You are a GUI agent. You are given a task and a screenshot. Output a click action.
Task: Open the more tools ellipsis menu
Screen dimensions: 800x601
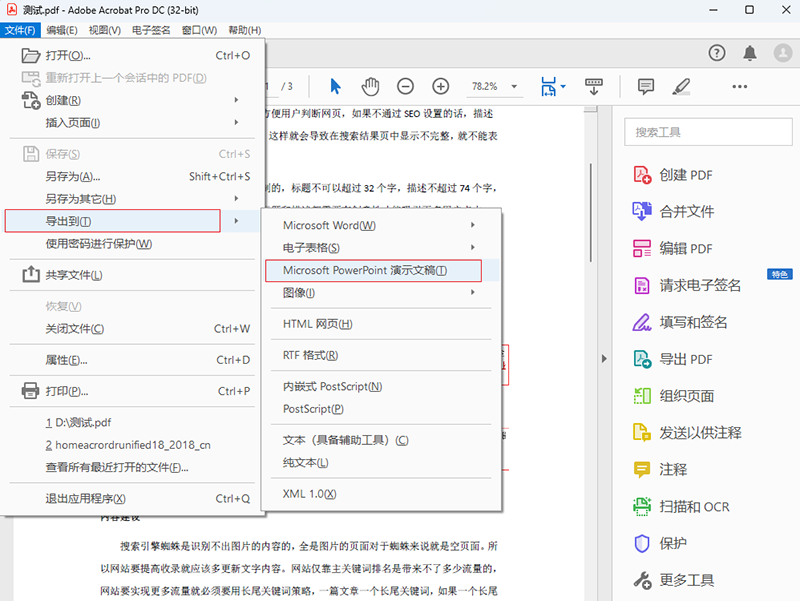(740, 87)
